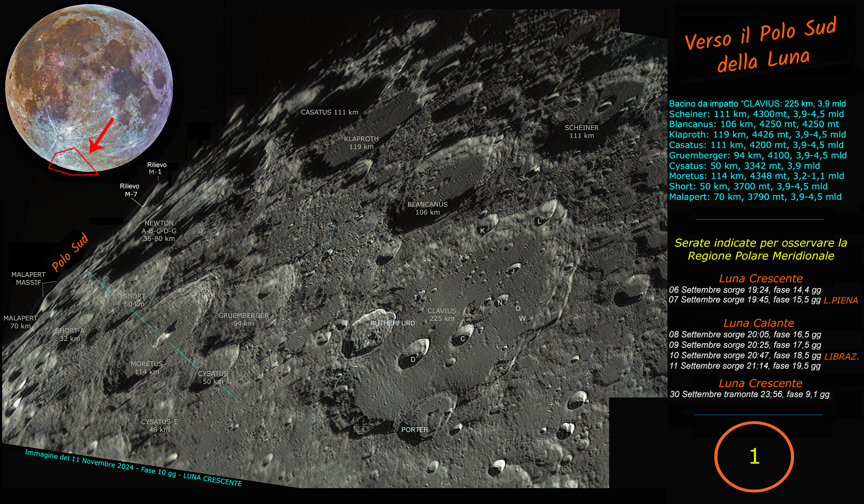864x504 pixels.
Task: Click the cyan image date caption
Action: (133, 468)
